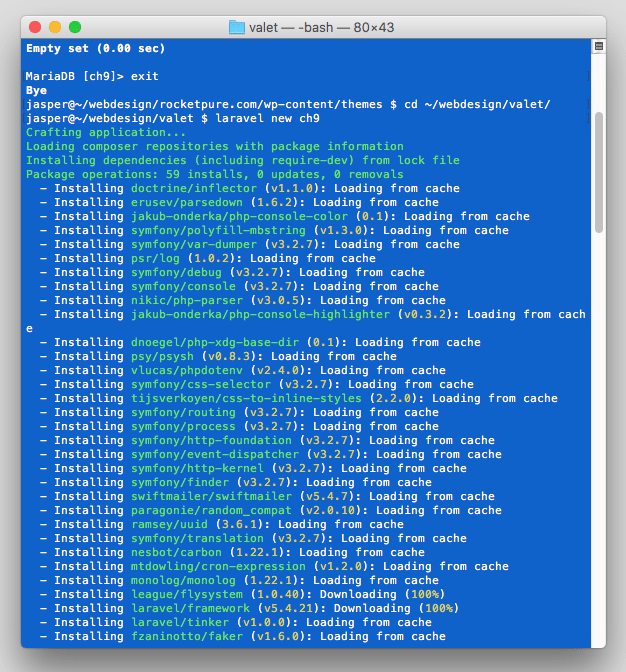
Task: Click the 'league/flysystem' package name
Action: (x=187, y=594)
